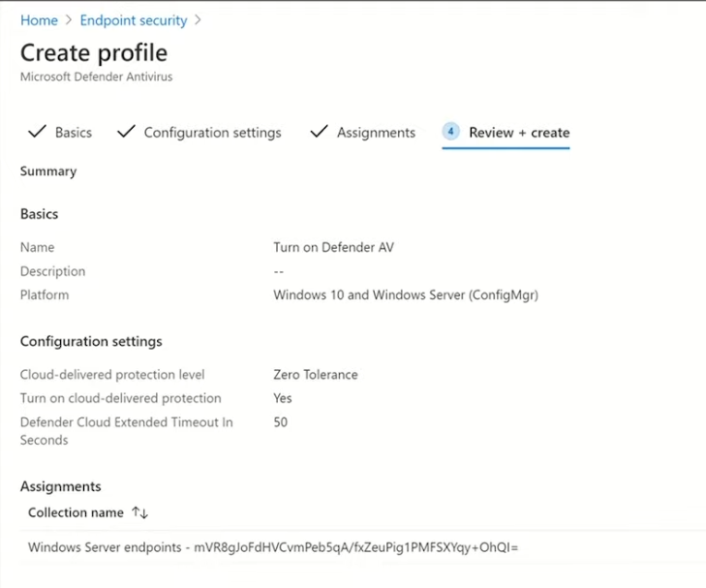
Task: Click the 'Summary' heading
Action: tap(48, 171)
